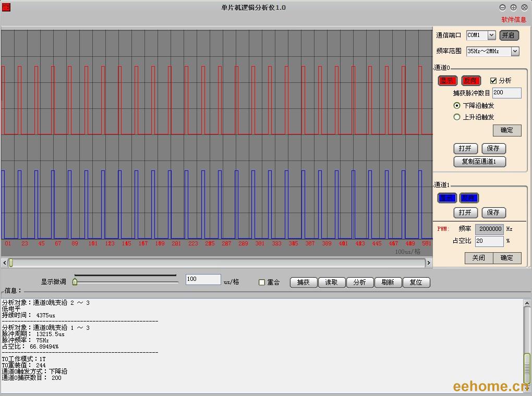This screenshot has height=396, width=532.
Task: Click the 开启 open-port button
Action: (x=509, y=35)
